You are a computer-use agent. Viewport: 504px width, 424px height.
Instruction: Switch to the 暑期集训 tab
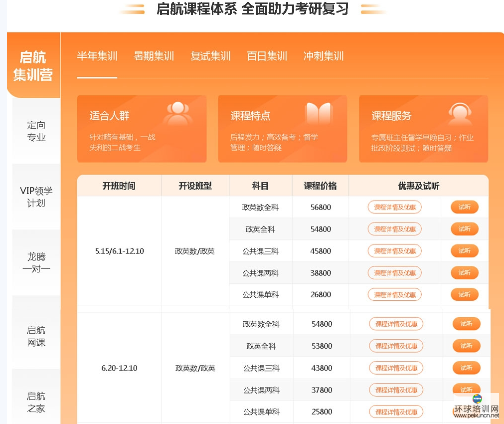154,56
